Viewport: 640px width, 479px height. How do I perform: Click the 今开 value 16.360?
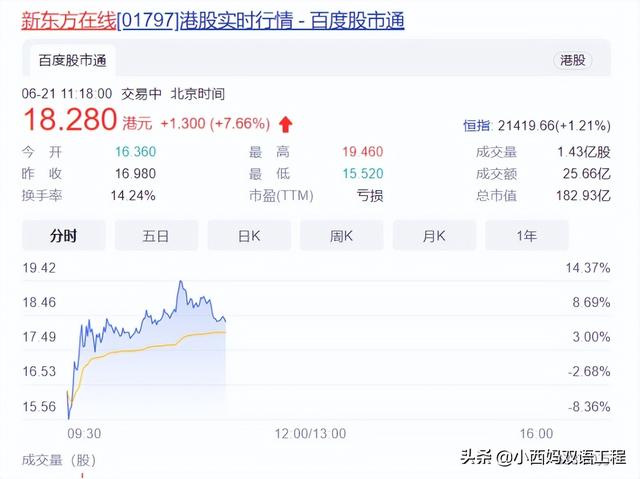(x=136, y=152)
